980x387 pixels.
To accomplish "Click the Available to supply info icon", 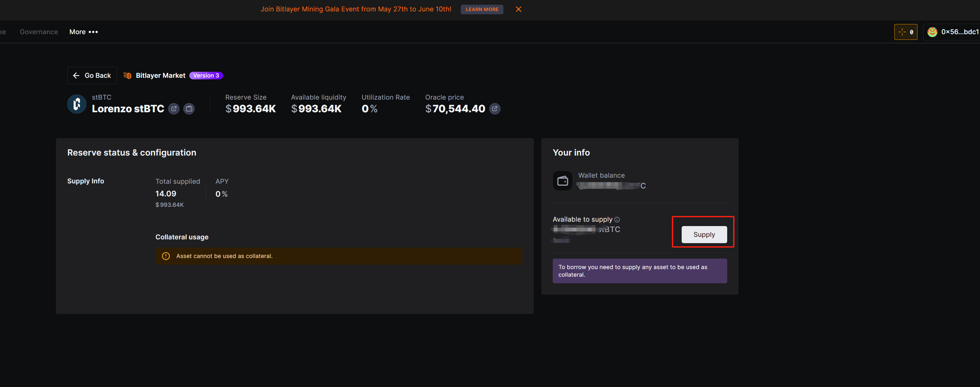I will (x=617, y=219).
